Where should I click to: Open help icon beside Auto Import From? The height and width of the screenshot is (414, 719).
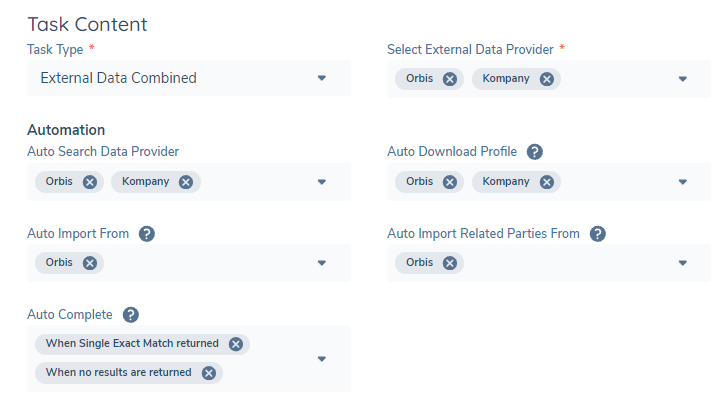pos(147,234)
